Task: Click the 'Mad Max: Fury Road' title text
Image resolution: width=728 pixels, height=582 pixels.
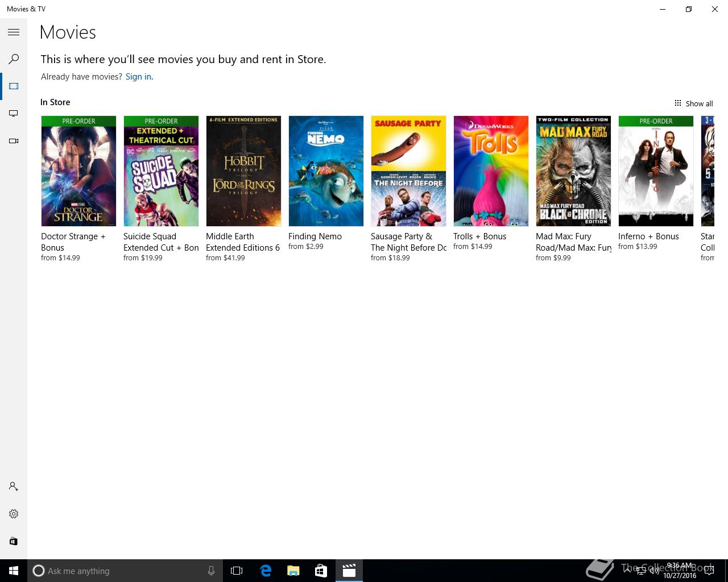Action: coord(573,242)
